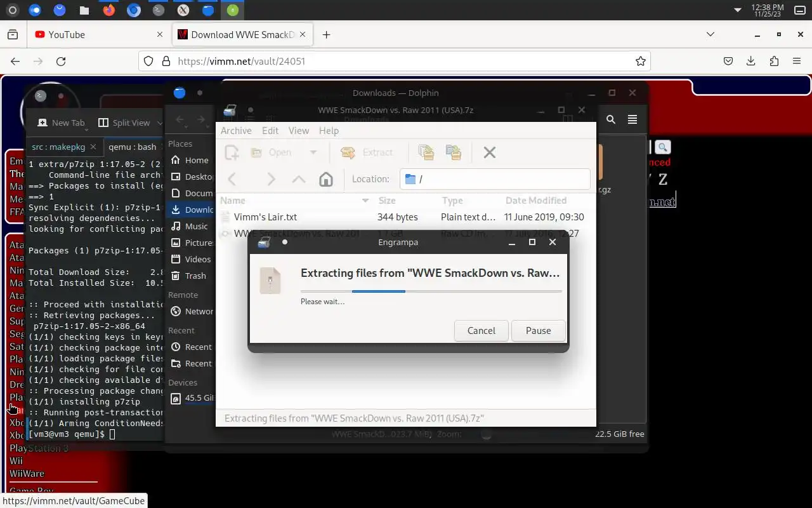Click the archive Location input field

(x=495, y=179)
